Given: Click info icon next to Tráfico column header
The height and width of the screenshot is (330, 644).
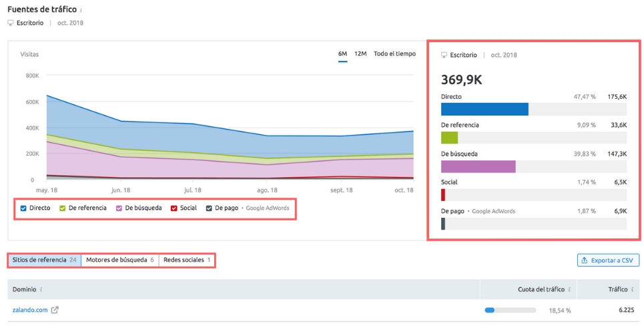Looking at the screenshot, I should coord(633,289).
